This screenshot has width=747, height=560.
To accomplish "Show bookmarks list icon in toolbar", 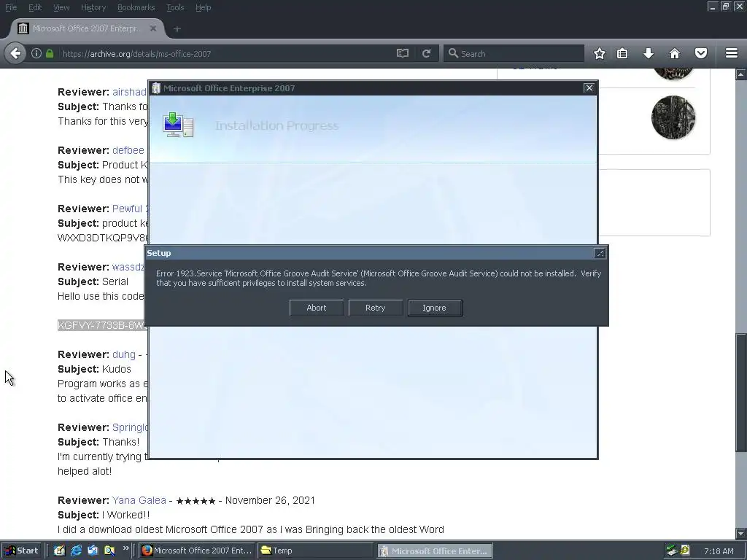I will (x=622, y=53).
